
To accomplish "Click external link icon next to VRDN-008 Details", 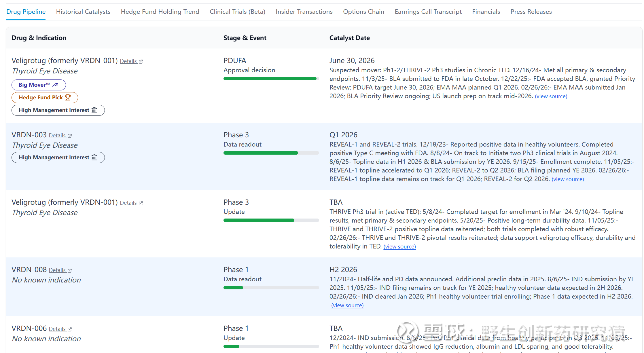I will (x=70, y=270).
